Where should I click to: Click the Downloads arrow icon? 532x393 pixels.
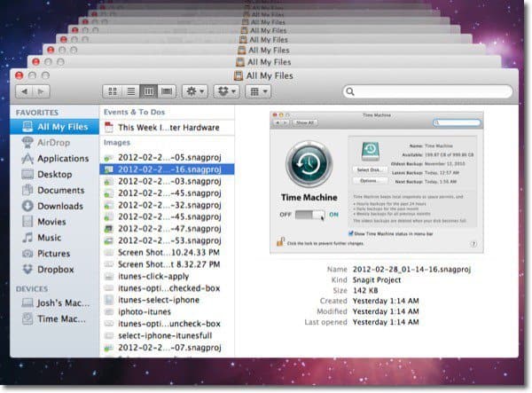(x=27, y=206)
